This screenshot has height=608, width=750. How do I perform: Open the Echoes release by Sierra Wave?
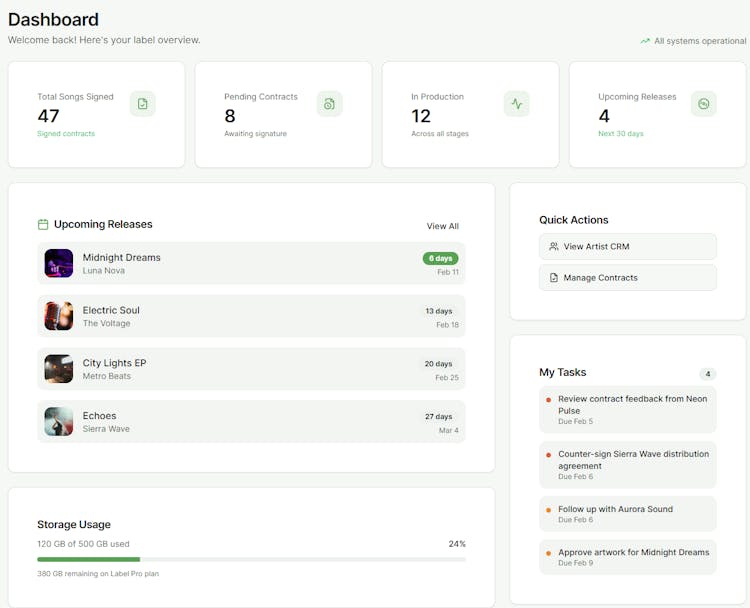(x=251, y=422)
